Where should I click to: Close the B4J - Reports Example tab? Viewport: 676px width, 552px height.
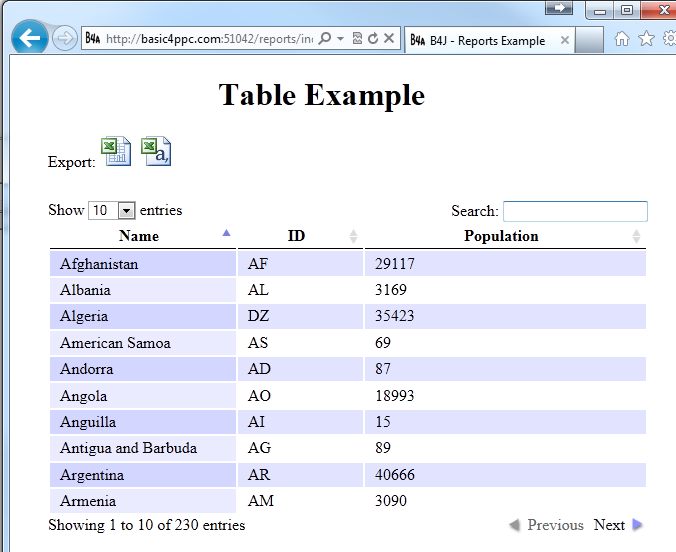tap(565, 40)
